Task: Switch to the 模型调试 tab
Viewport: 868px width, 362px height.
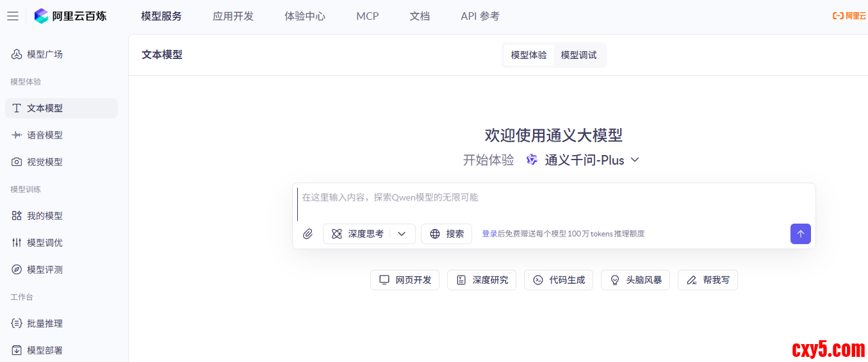Action: pos(579,55)
